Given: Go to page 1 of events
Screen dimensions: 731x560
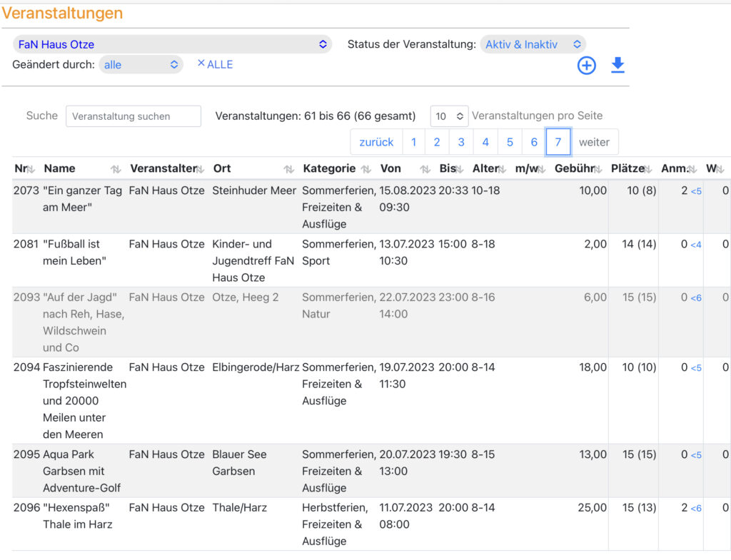Looking at the screenshot, I should (413, 142).
